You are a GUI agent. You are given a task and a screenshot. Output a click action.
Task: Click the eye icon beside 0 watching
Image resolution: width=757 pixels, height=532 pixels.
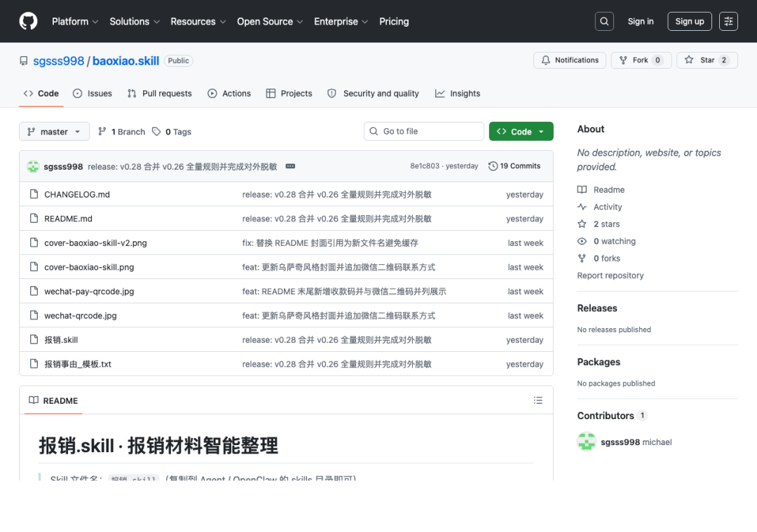582,241
